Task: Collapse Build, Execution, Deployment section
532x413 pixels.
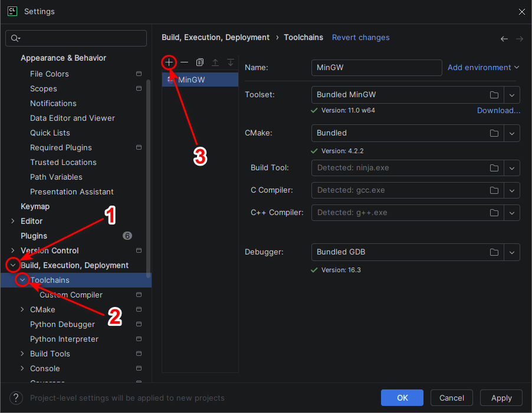Action: pos(13,265)
